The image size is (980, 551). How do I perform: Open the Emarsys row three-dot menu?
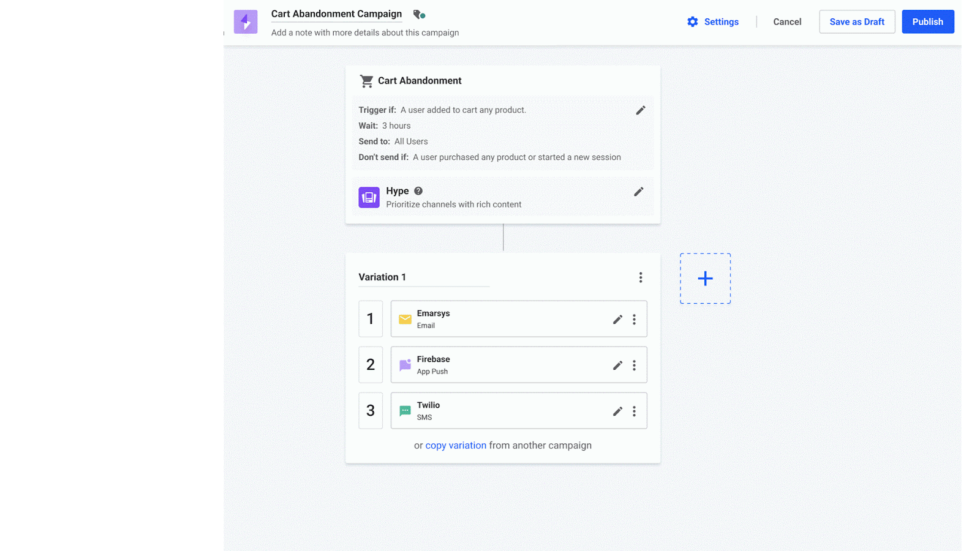click(x=635, y=320)
